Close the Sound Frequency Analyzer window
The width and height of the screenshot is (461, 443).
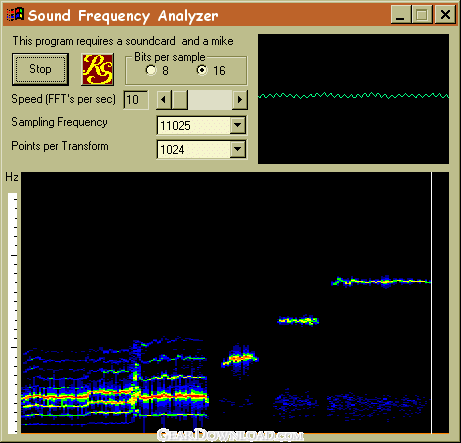coord(445,15)
